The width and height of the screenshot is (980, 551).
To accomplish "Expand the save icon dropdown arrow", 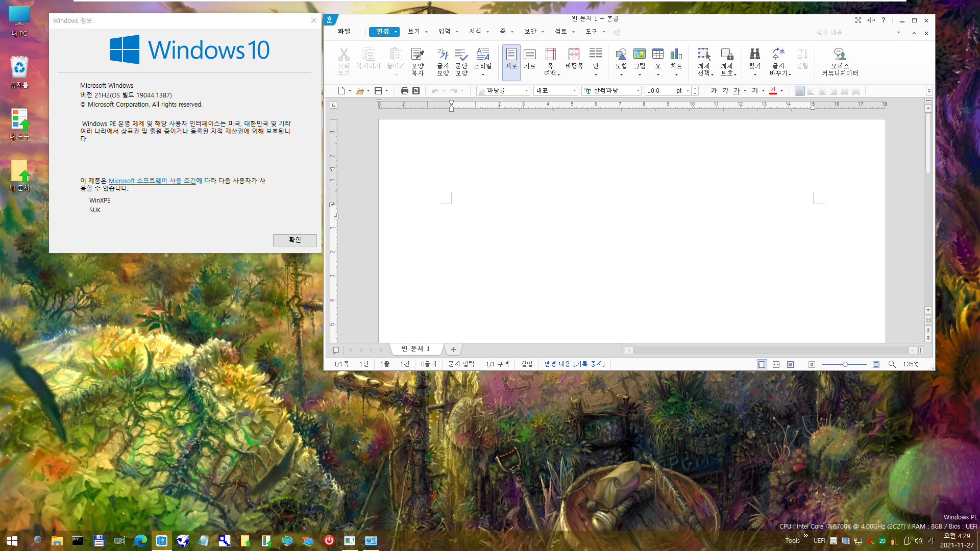I will click(x=386, y=91).
